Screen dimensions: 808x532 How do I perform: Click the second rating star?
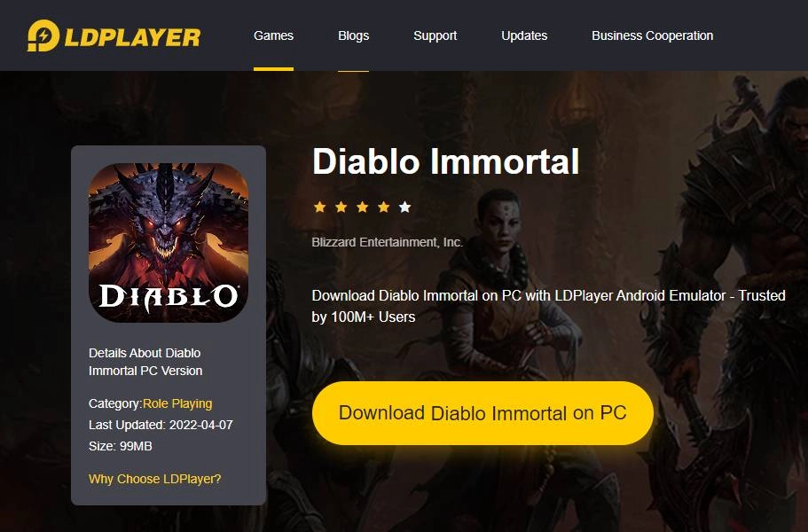pyautogui.click(x=341, y=207)
